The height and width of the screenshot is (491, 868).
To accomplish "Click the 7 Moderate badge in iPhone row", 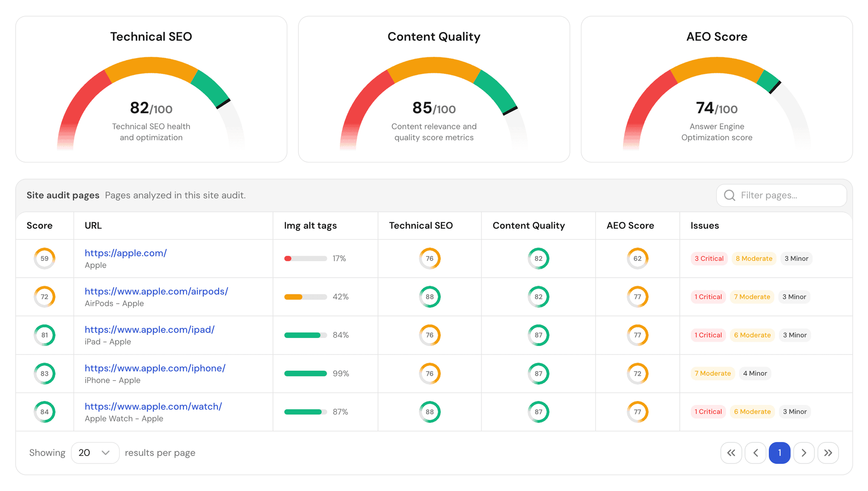I will (713, 374).
